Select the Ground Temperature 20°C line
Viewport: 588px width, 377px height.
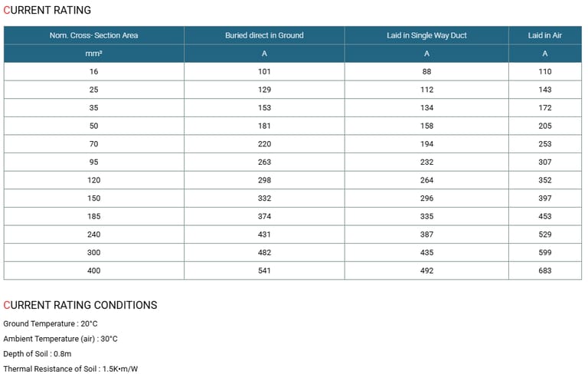(x=51, y=324)
